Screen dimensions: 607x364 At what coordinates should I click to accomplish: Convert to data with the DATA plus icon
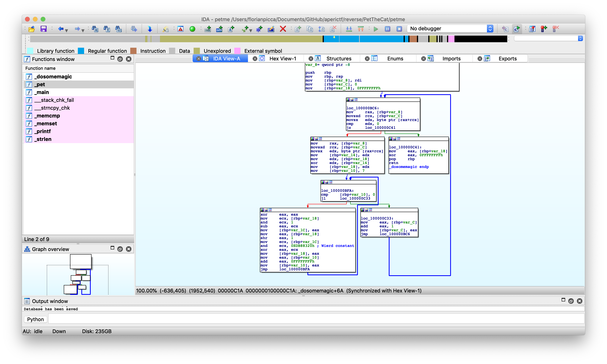[219, 29]
